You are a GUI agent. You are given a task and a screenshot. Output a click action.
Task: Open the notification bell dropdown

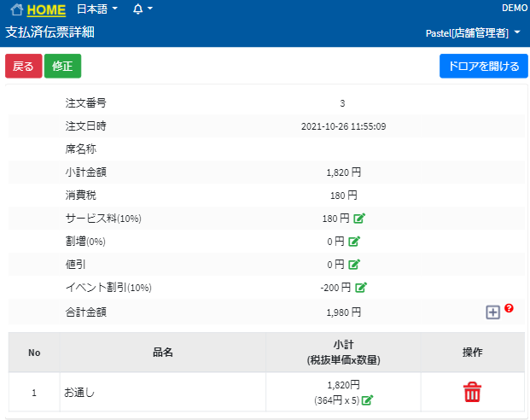pos(143,9)
